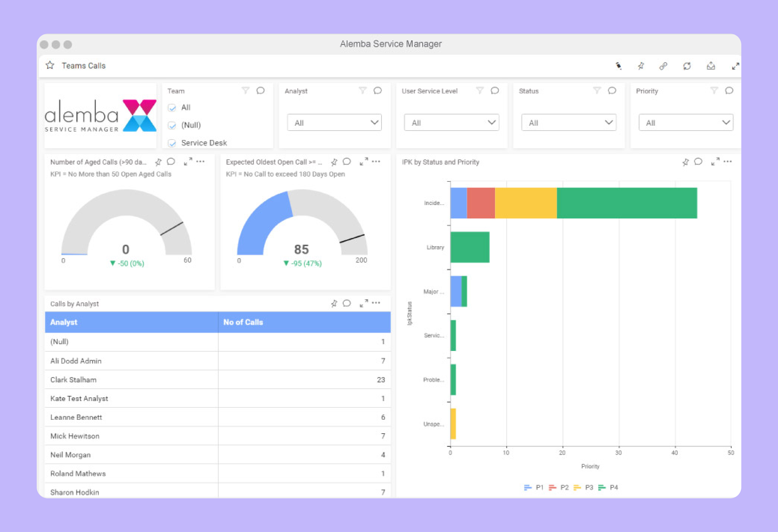778x532 pixels.
Task: Comment on IPK by Status and Priority chart
Action: click(698, 162)
